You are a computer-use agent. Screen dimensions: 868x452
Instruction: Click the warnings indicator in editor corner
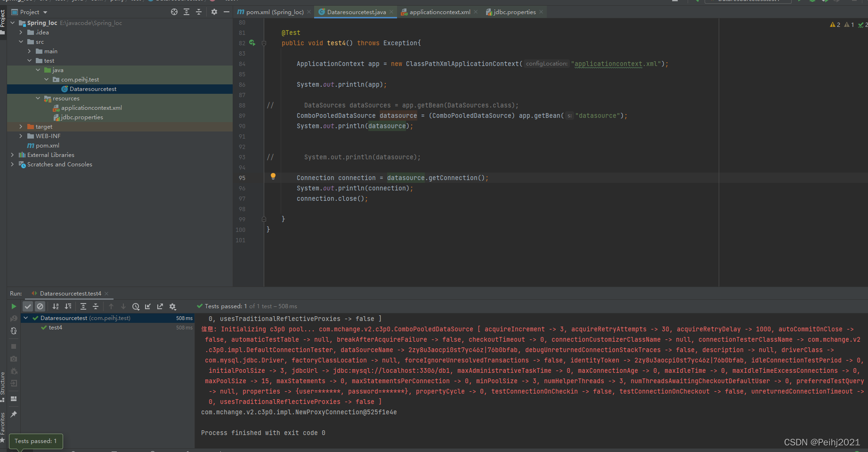click(x=835, y=25)
